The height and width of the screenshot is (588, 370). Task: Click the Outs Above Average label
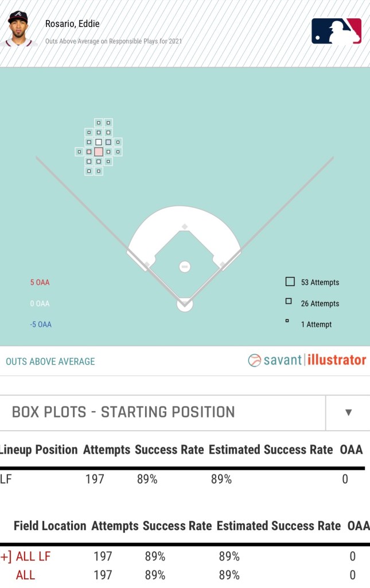50,361
